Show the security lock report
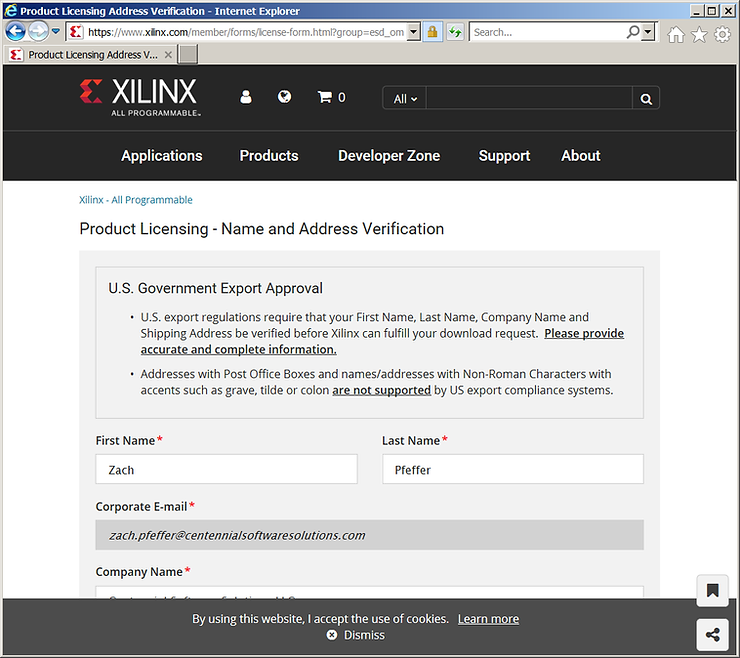The width and height of the screenshot is (740, 658). 432,32
